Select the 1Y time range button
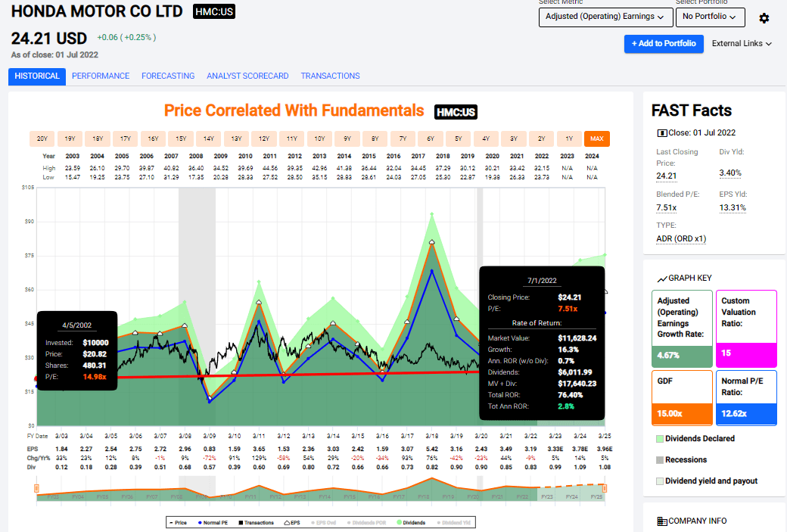 coord(569,139)
